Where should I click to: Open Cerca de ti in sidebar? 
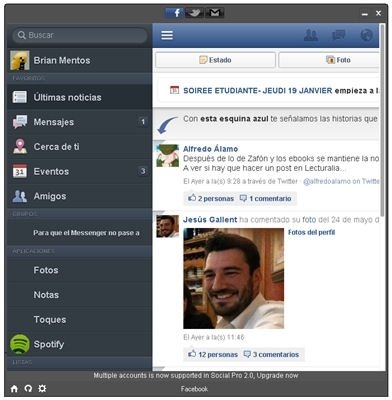tap(80, 147)
